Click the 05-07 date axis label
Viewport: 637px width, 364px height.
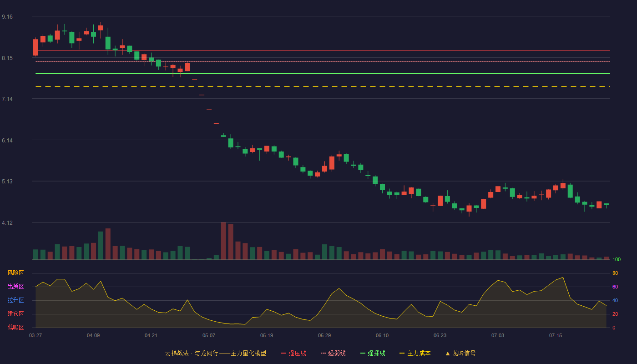(x=209, y=335)
